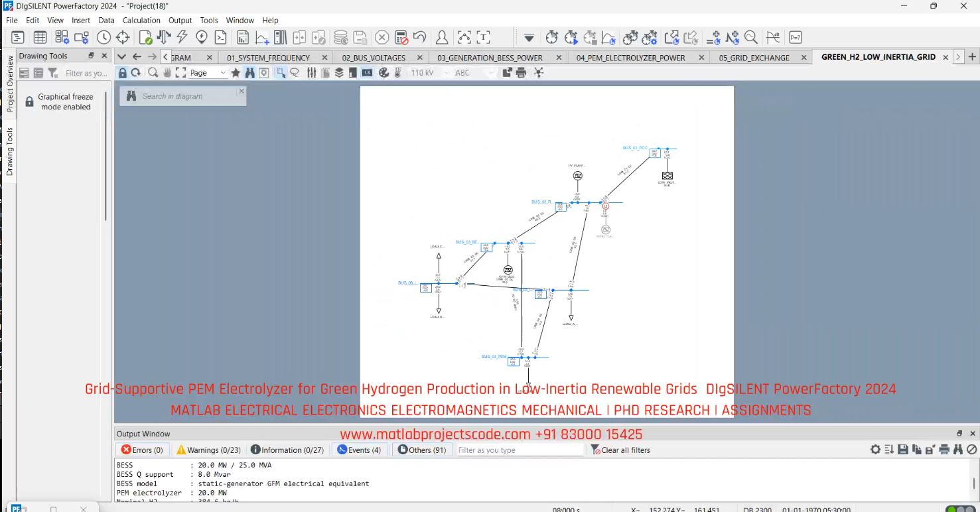Toggle the Information (0/27) output filter
The height and width of the screenshot is (512, 980).
tap(287, 450)
